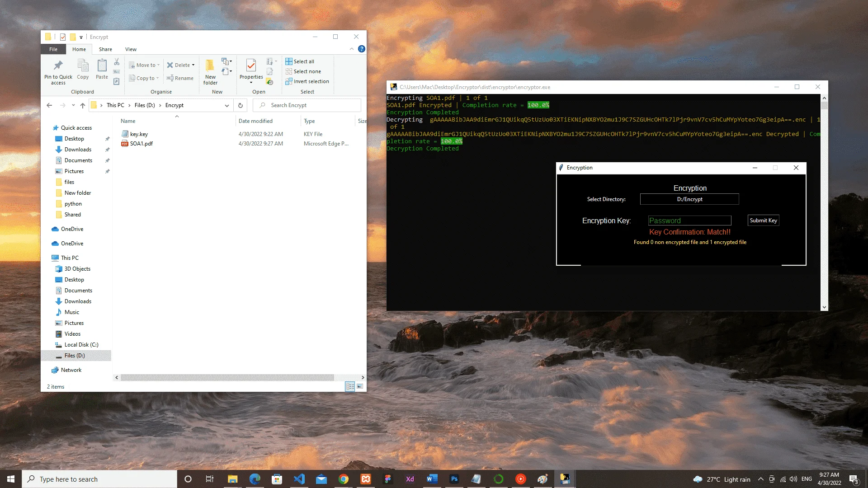This screenshot has width=868, height=488.
Task: Switch to the Details view layout icon
Action: pos(350,386)
